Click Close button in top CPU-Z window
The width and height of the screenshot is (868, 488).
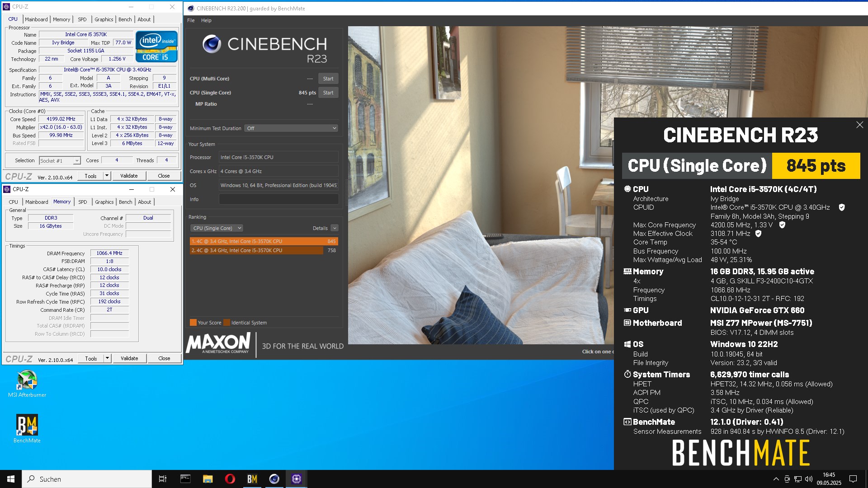coord(164,176)
